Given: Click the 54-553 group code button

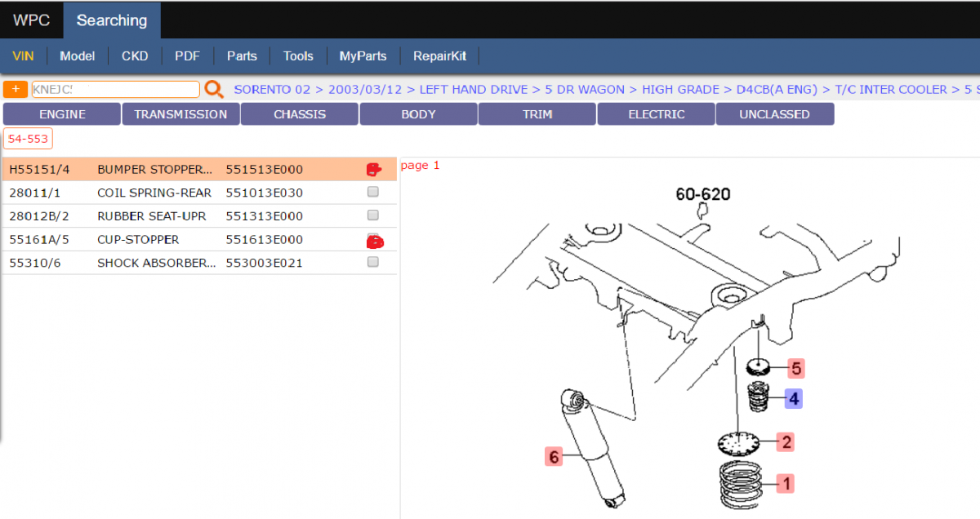Looking at the screenshot, I should (29, 139).
